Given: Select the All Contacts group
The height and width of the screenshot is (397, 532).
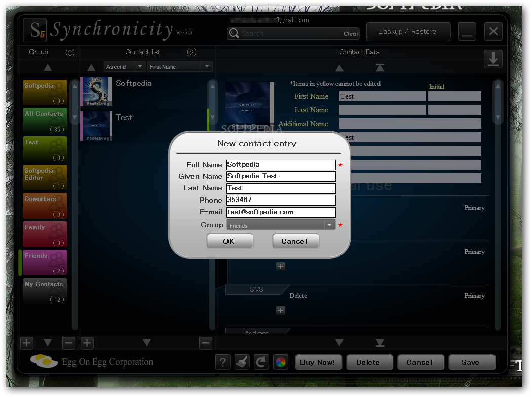Looking at the screenshot, I should pos(45,121).
